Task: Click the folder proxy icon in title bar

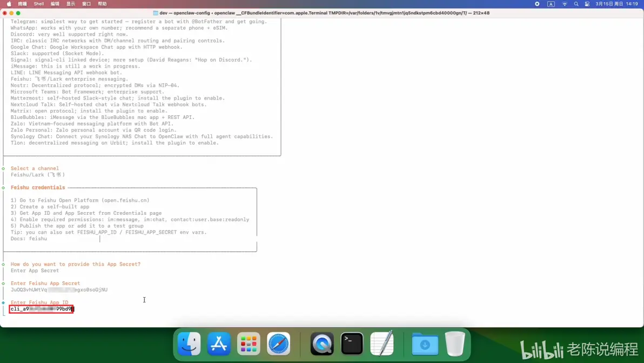Action: pyautogui.click(x=156, y=13)
